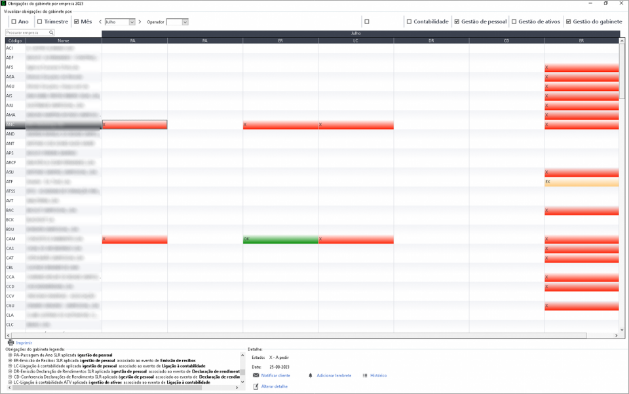Click the magnifier icon in the company search box
Viewport: 629px width, 394px height.
pyautogui.click(x=51, y=32)
